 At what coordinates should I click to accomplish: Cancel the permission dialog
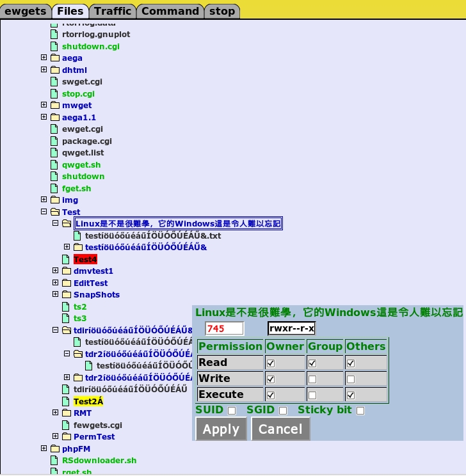tap(280, 429)
